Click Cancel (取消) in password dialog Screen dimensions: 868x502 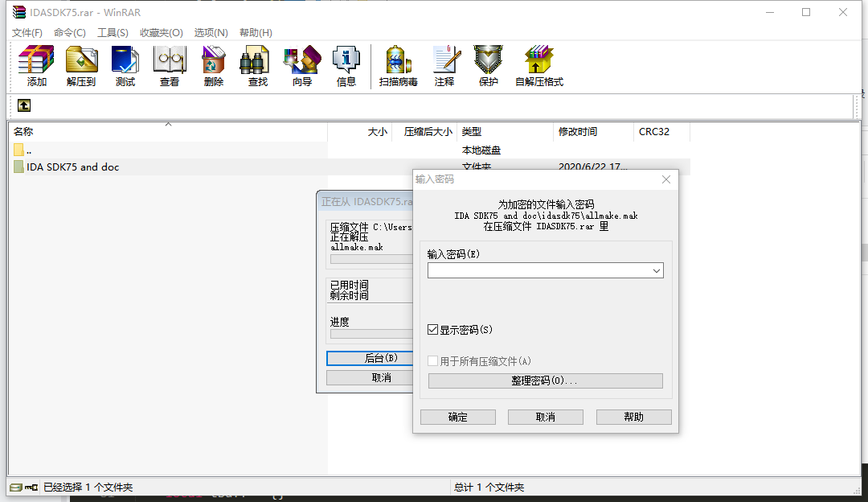click(545, 418)
